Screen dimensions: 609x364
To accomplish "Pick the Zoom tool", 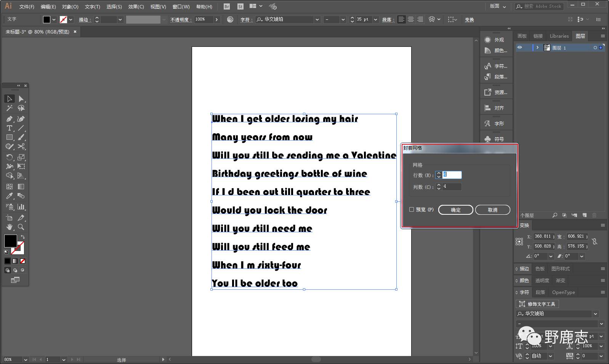I will (21, 227).
